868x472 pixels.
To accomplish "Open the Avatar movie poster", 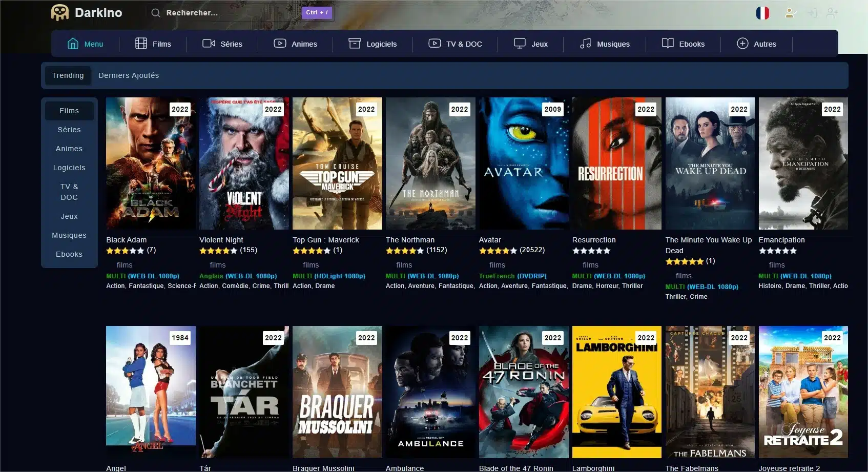I will tap(523, 163).
